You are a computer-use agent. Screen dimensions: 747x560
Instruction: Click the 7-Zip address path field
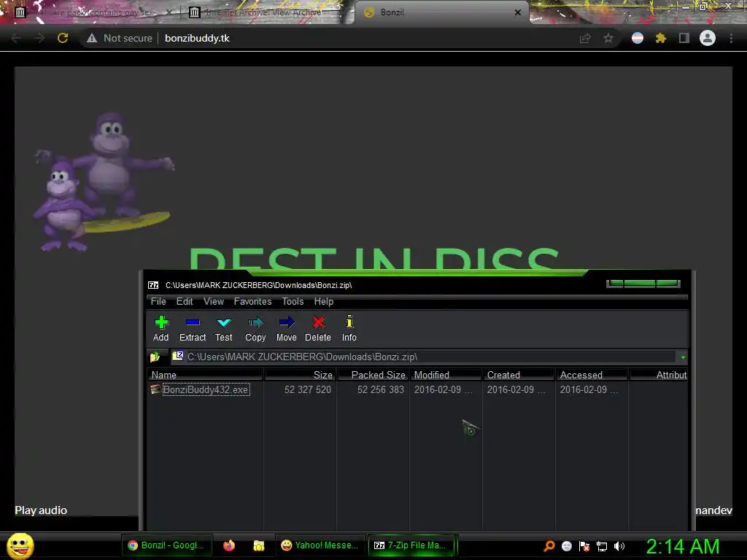[424, 357]
